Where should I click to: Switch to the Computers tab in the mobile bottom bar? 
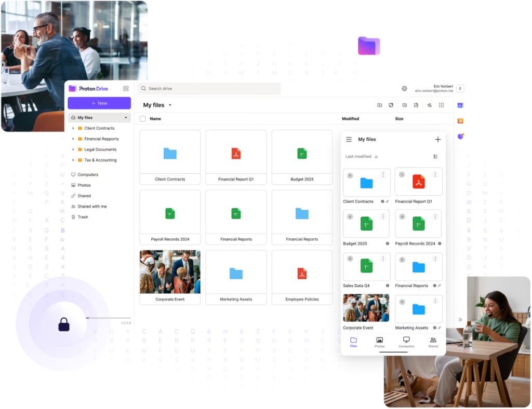click(406, 342)
